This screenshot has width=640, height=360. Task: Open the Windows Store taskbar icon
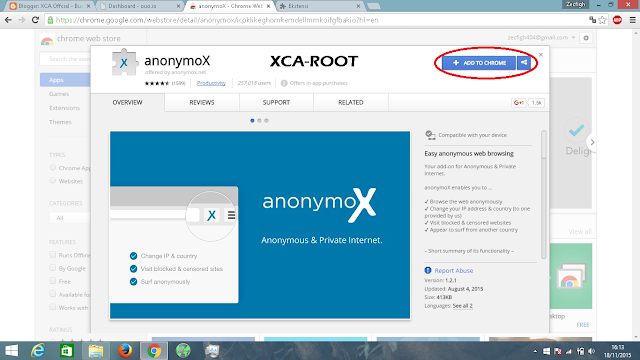67,351
